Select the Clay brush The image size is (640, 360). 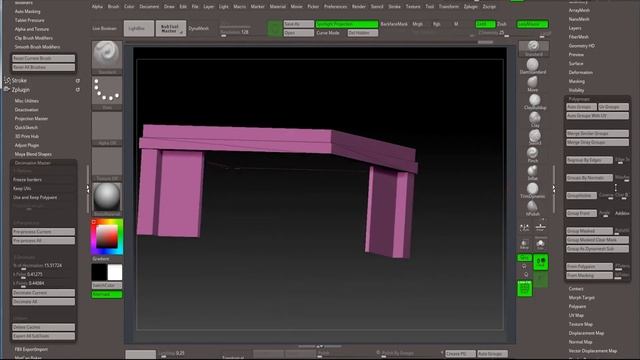[535, 120]
